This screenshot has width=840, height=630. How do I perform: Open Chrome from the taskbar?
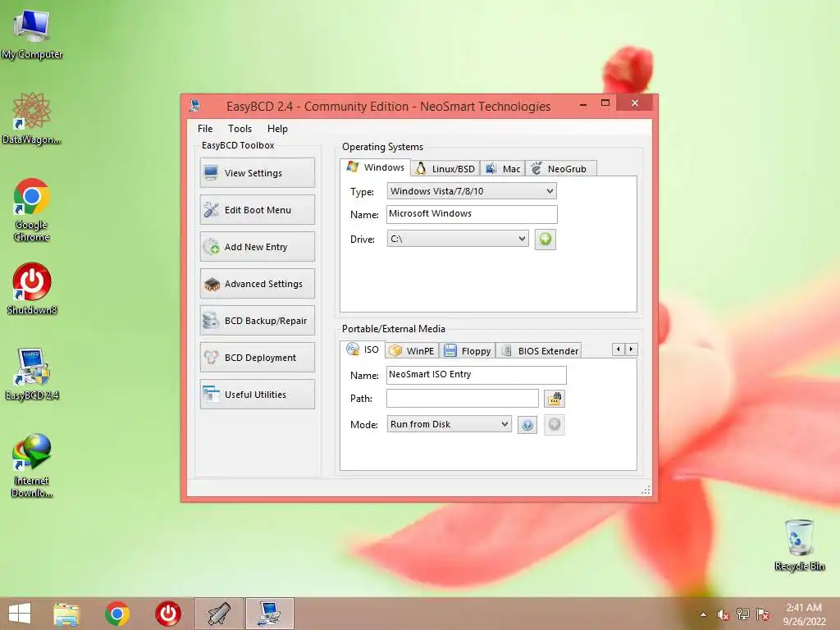point(117,614)
